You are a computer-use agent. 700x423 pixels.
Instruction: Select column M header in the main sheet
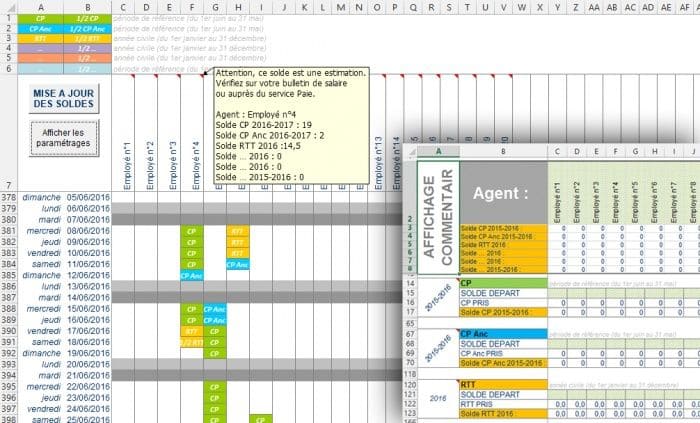[341, 7]
